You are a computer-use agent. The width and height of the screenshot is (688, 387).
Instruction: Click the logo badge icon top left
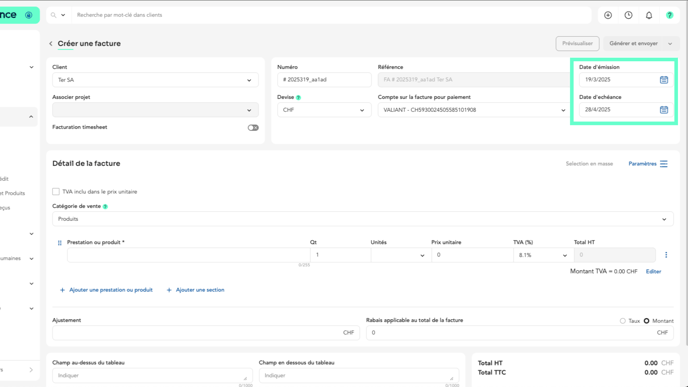click(x=29, y=15)
